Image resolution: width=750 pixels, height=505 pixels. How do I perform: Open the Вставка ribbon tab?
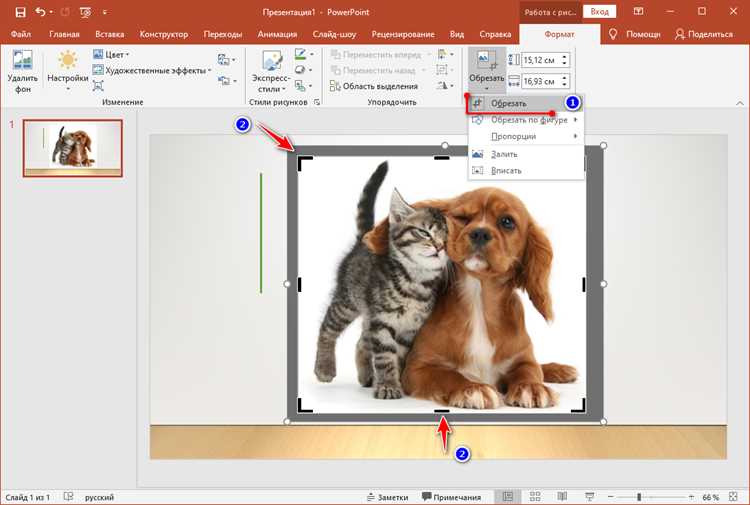coord(110,34)
